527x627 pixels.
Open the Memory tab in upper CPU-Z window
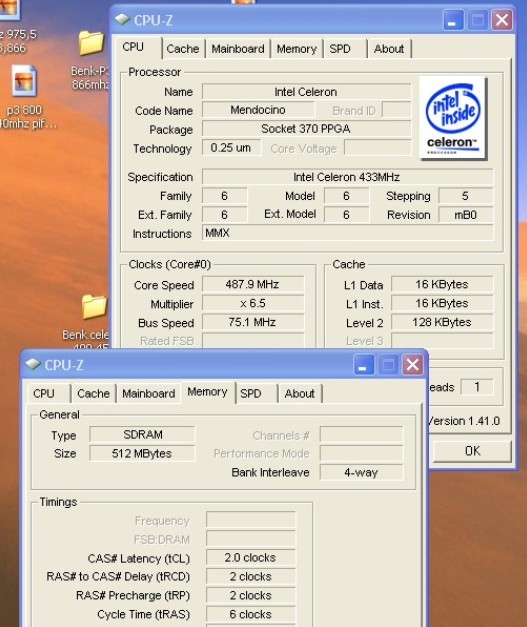coord(297,49)
